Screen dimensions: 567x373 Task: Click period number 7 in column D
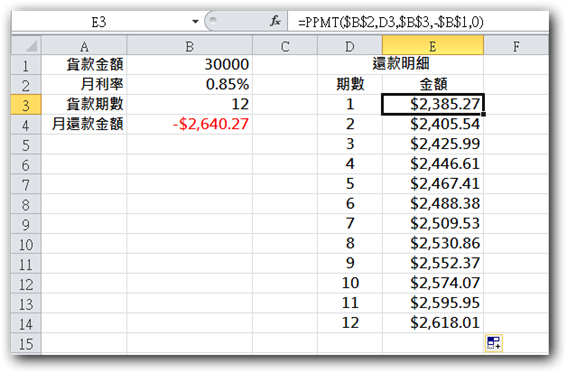(x=350, y=224)
